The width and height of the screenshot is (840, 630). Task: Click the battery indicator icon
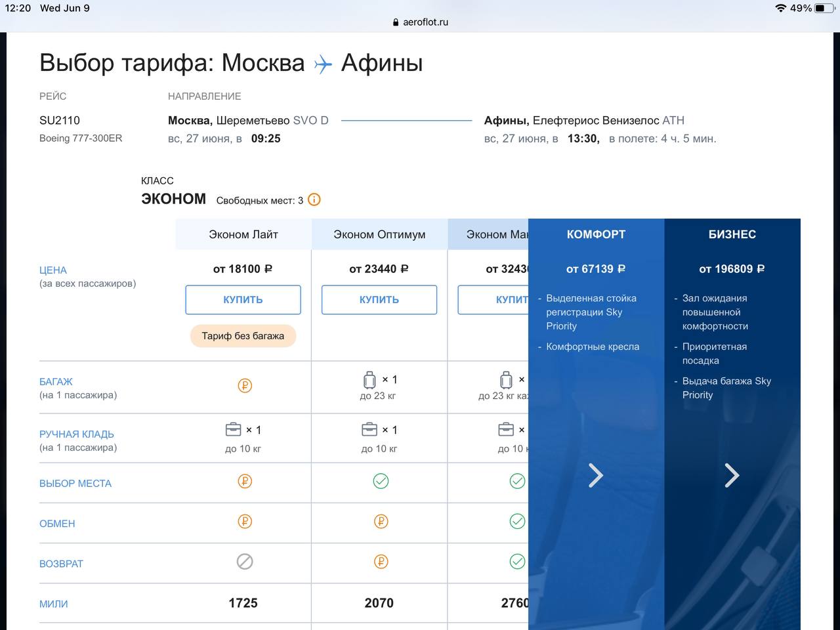(824, 8)
